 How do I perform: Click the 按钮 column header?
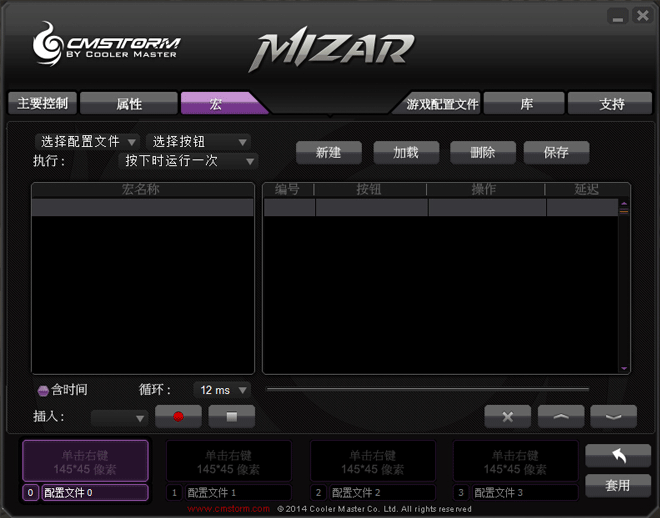pos(370,189)
